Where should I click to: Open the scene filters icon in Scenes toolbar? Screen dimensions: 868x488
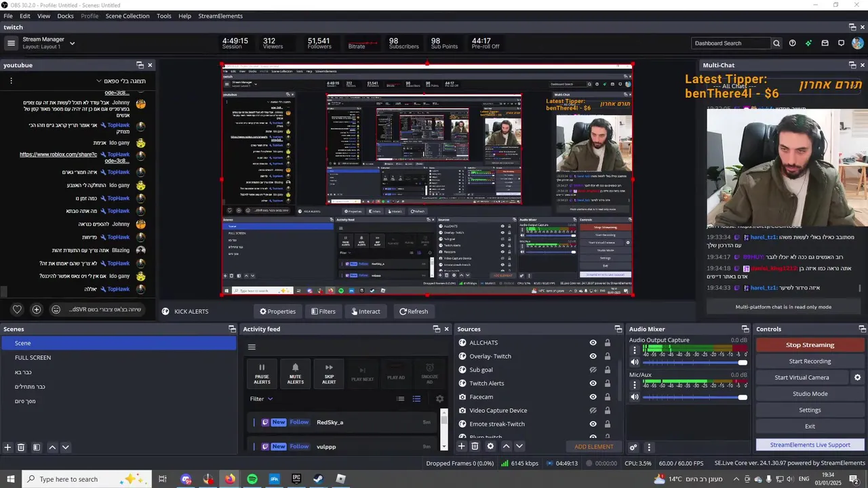(x=37, y=447)
